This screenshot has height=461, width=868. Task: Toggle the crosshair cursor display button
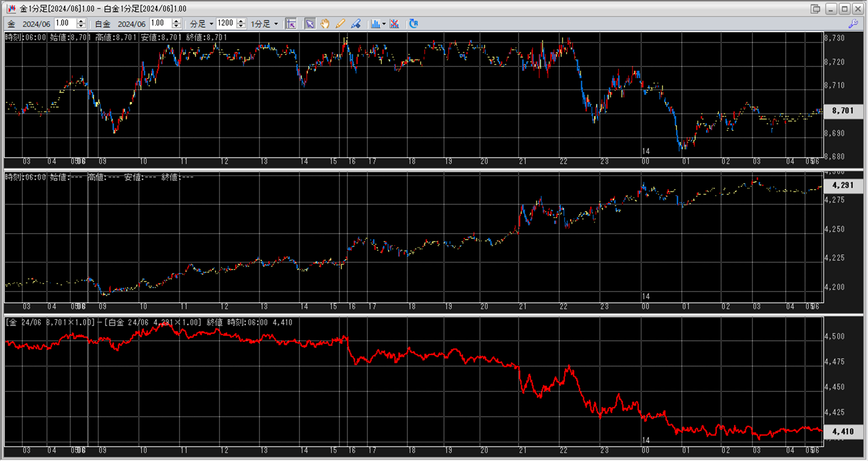tap(291, 24)
